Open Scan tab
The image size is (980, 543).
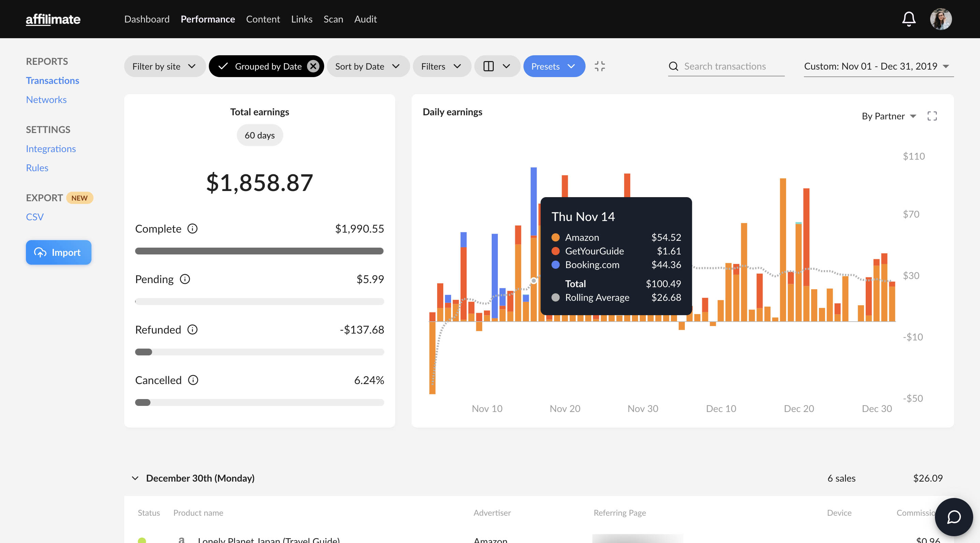[333, 19]
